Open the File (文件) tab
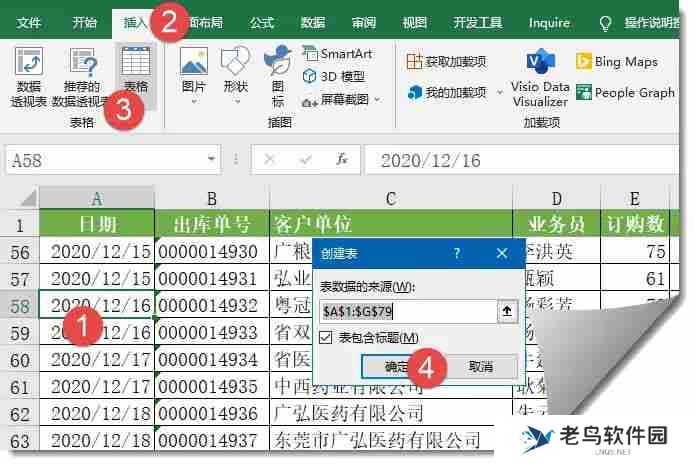Image resolution: width=694 pixels, height=465 pixels. (x=28, y=23)
